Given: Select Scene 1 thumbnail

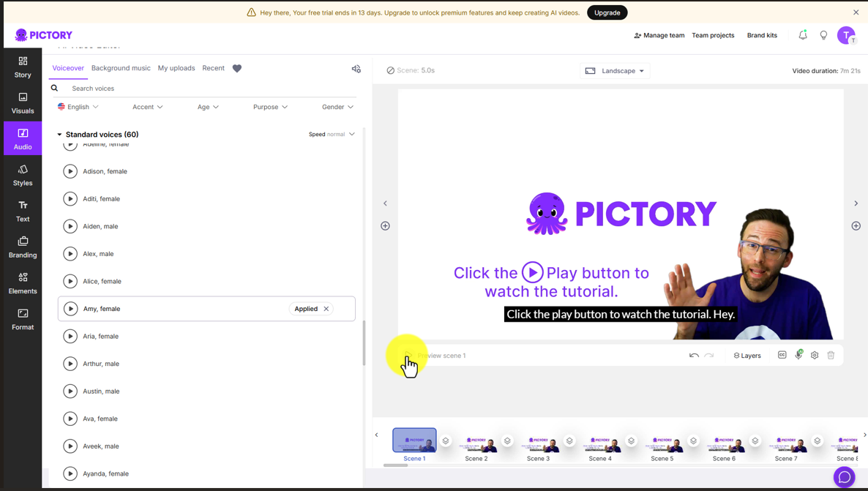Looking at the screenshot, I should [x=415, y=440].
